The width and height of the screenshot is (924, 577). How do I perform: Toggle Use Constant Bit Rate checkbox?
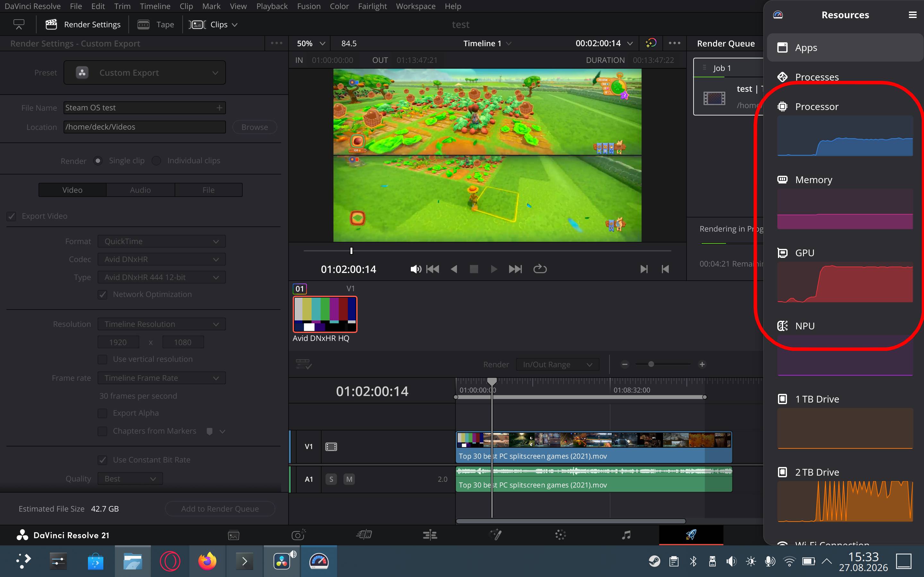pos(102,460)
